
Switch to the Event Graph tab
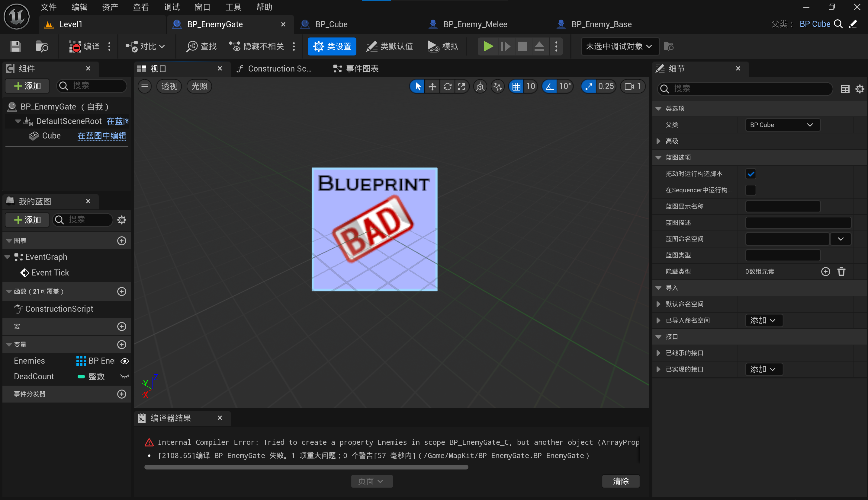[356, 69]
